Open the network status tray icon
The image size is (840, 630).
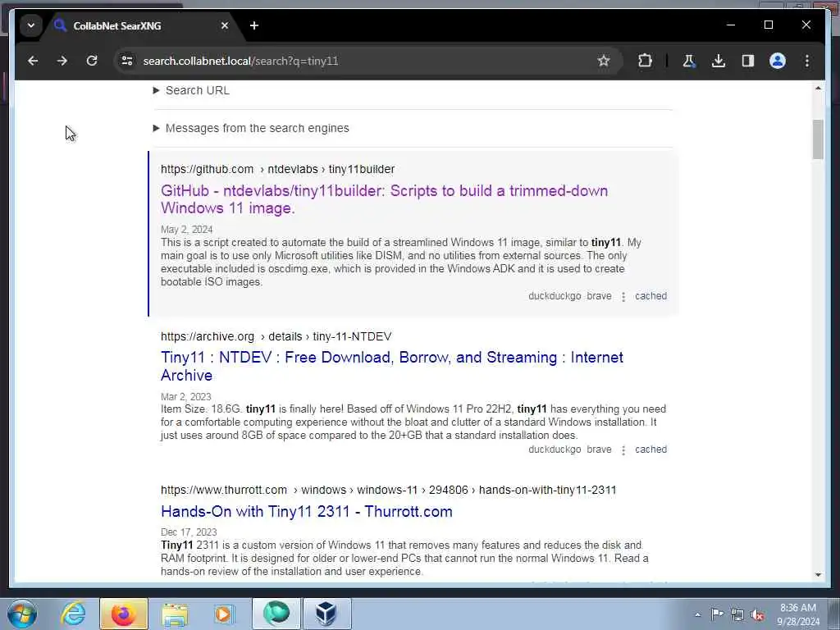click(x=737, y=614)
